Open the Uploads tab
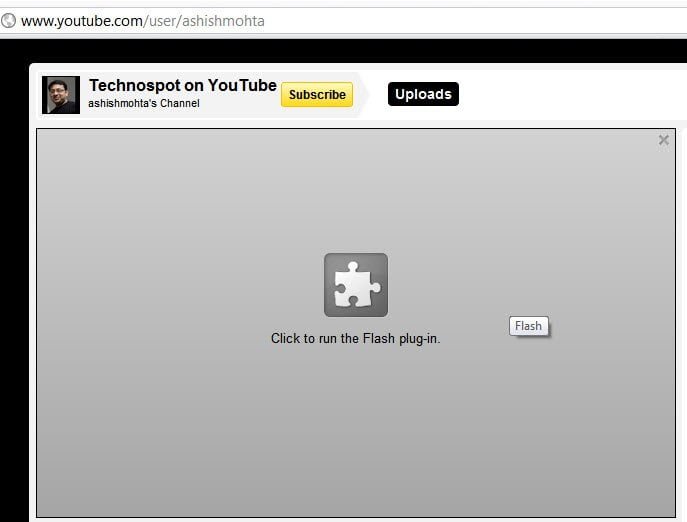The width and height of the screenshot is (687, 522). 423,94
